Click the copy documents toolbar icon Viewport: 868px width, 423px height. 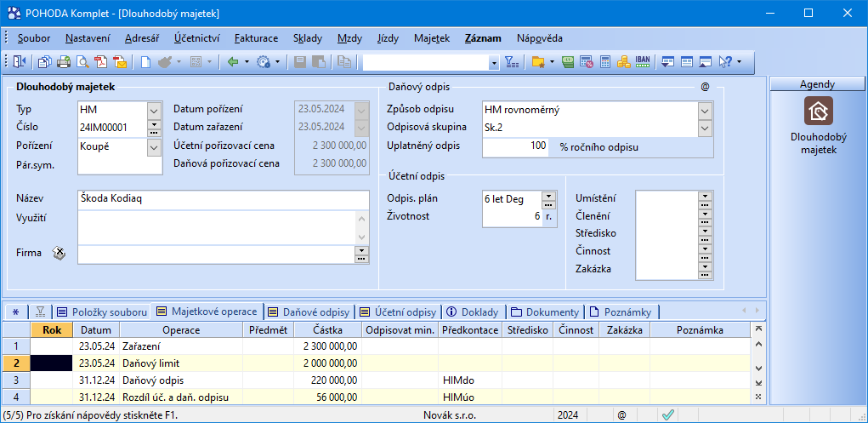coord(44,63)
